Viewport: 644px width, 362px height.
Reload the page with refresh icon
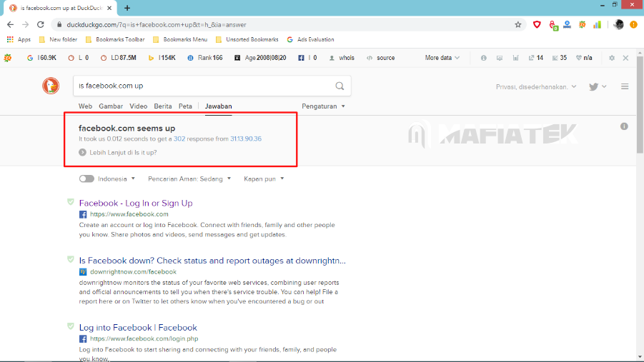click(x=40, y=24)
